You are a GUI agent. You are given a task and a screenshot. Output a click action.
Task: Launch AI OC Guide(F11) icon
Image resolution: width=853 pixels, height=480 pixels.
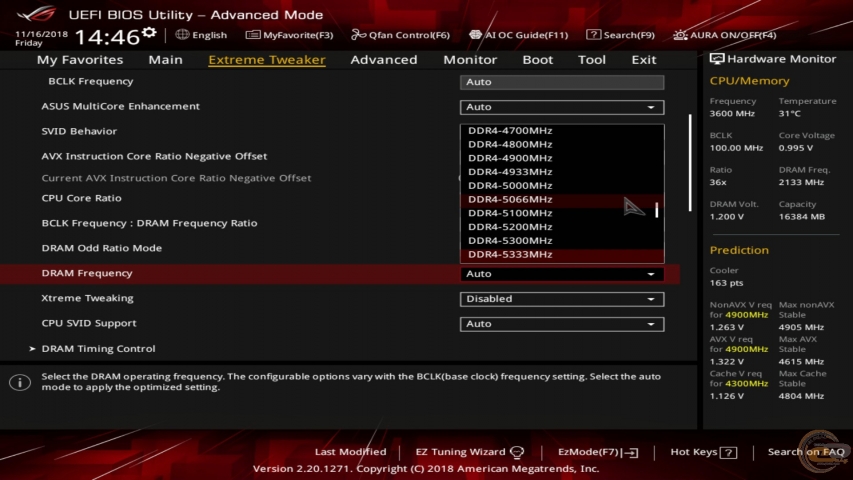click(x=475, y=35)
